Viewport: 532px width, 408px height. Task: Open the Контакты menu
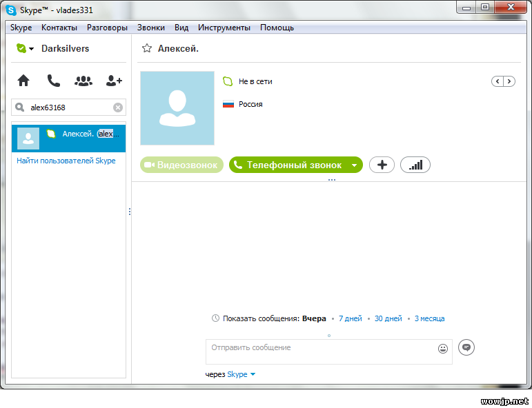[x=59, y=28]
